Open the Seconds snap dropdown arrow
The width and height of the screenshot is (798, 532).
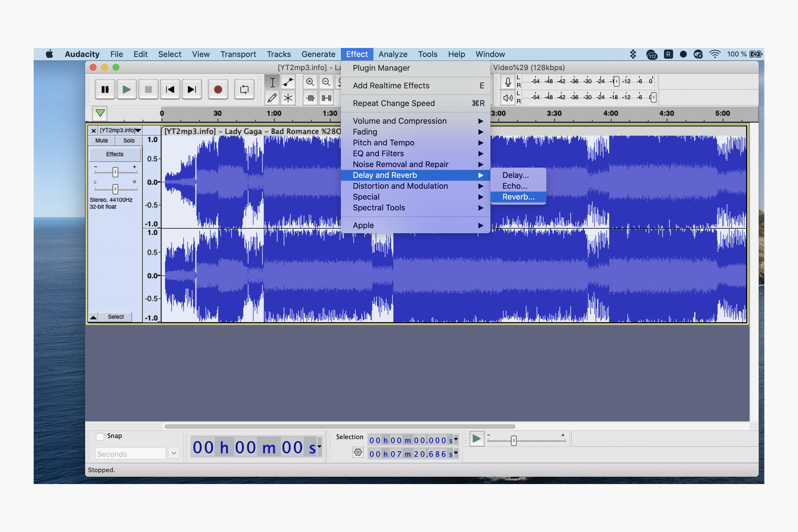point(174,454)
